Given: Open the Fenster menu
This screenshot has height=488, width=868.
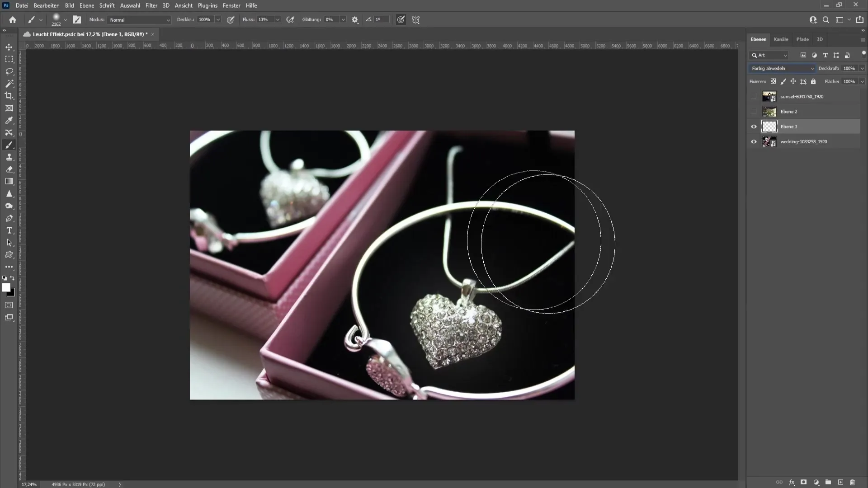Looking at the screenshot, I should (x=231, y=5).
